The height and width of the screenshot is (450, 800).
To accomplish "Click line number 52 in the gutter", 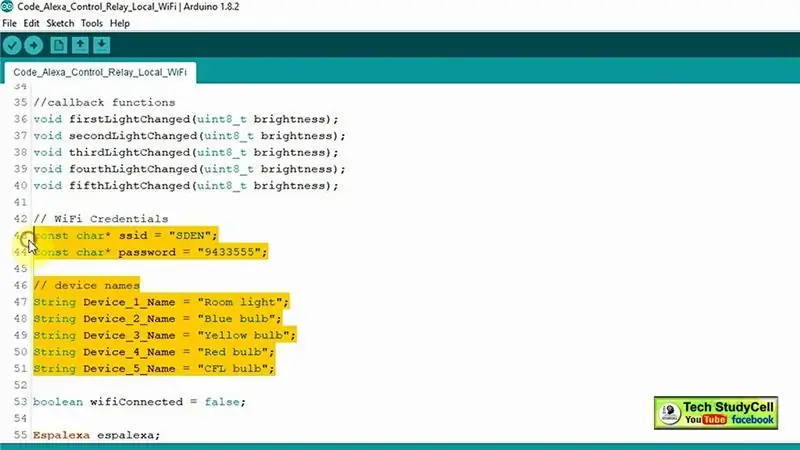I will pyautogui.click(x=20, y=385).
